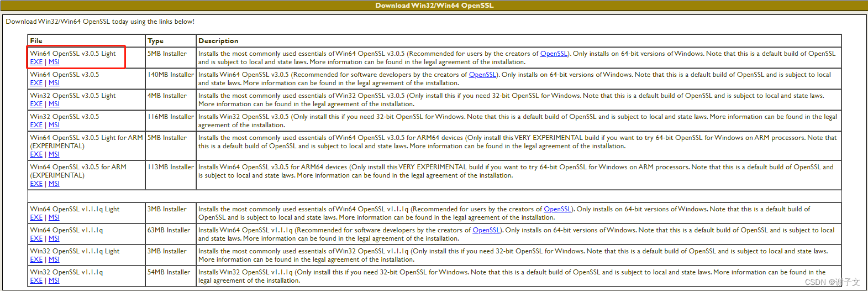Click EXE link for 140MB Win64 OpenSSL v3.0.5

(x=36, y=83)
